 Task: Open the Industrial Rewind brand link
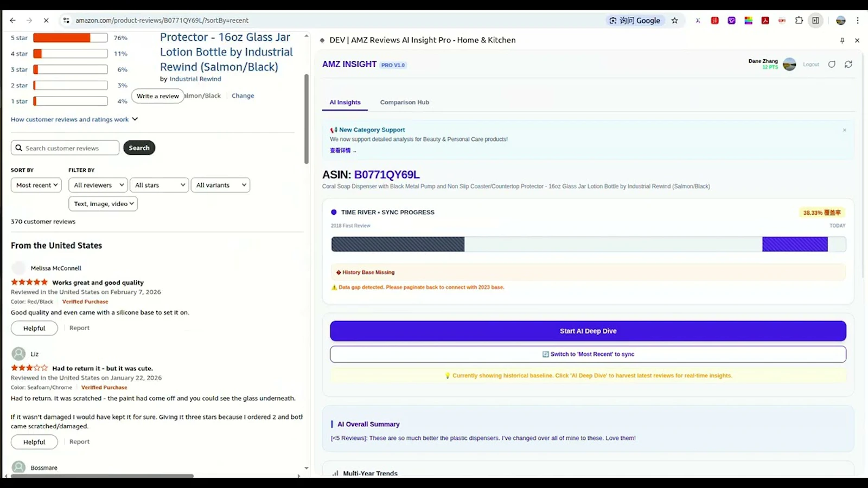pyautogui.click(x=195, y=79)
